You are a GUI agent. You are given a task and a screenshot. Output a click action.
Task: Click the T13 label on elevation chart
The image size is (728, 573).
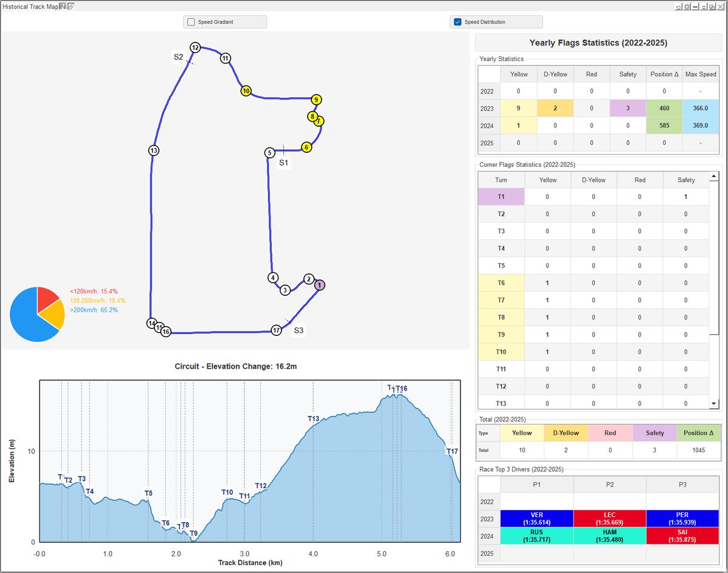click(x=313, y=418)
